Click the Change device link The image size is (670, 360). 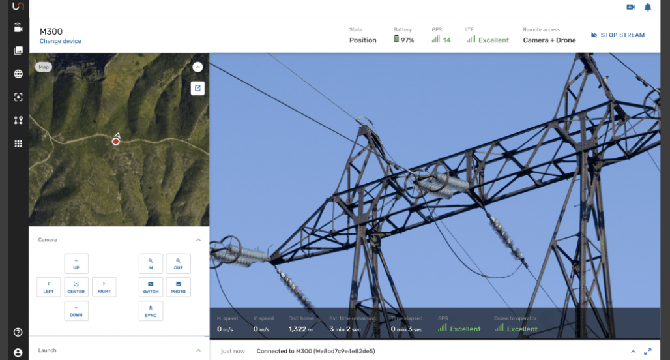[60, 41]
